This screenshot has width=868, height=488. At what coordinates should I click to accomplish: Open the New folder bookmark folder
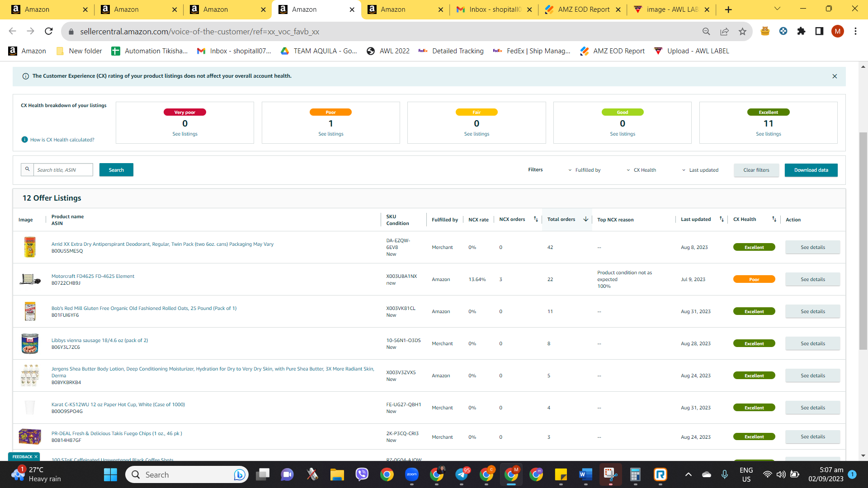[79, 51]
